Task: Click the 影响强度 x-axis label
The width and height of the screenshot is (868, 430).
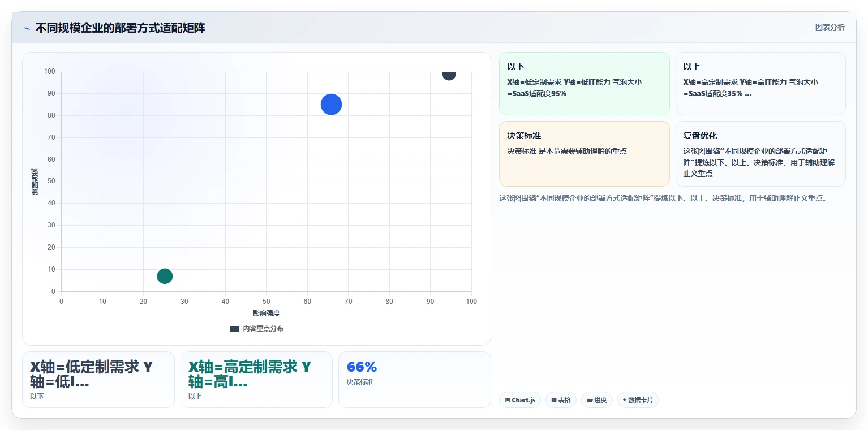Action: pyautogui.click(x=267, y=313)
